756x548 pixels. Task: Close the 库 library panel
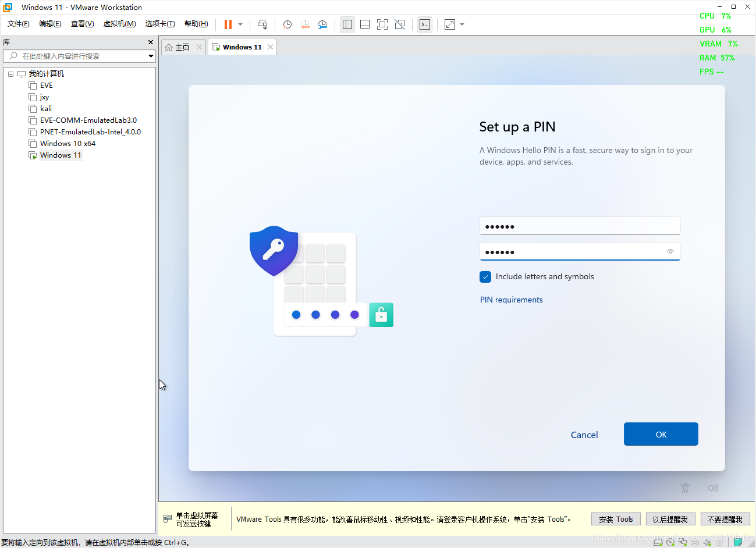(151, 42)
